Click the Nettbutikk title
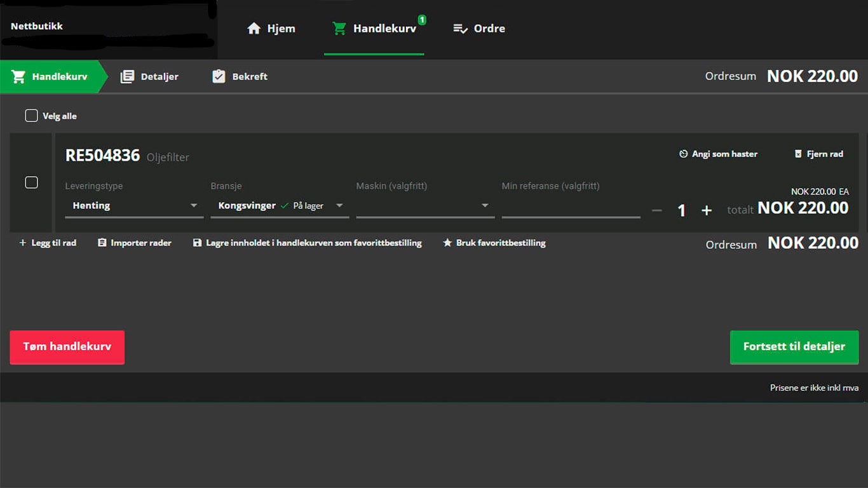This screenshot has width=868, height=488. (37, 26)
